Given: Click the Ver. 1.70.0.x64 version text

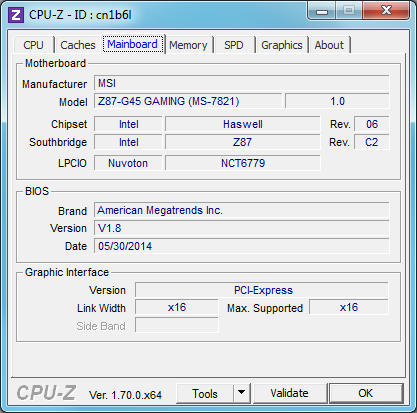Looking at the screenshot, I should (x=125, y=395).
